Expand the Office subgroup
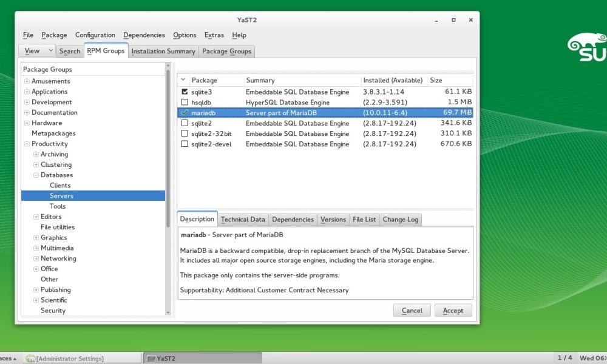Screen dimensions: 607x364 pos(36,269)
